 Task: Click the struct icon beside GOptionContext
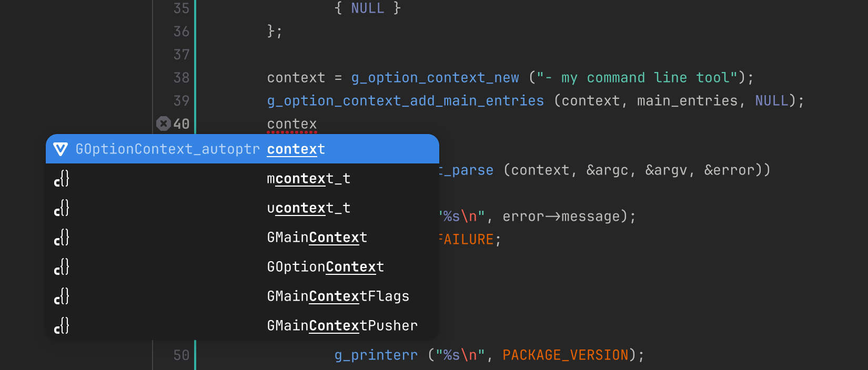point(62,267)
